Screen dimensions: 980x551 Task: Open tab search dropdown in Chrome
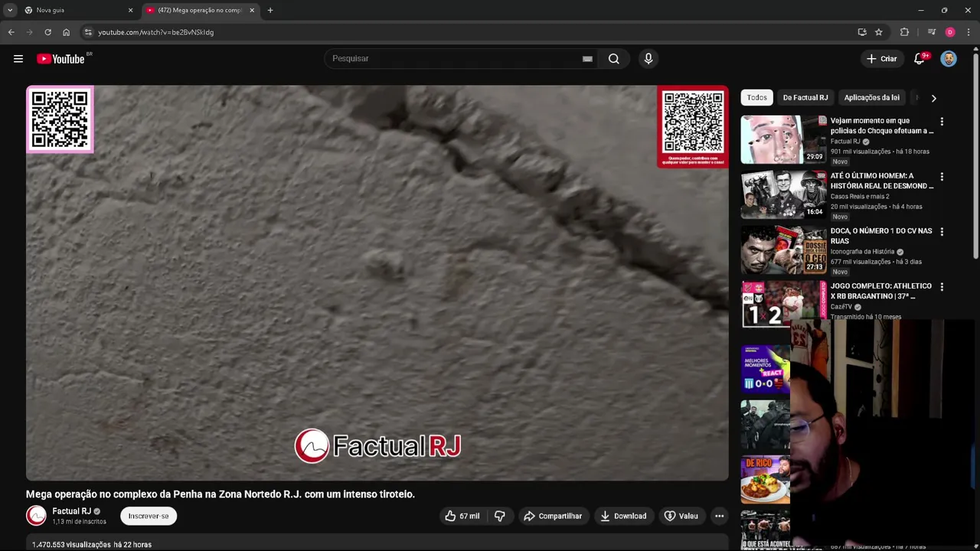(10, 10)
